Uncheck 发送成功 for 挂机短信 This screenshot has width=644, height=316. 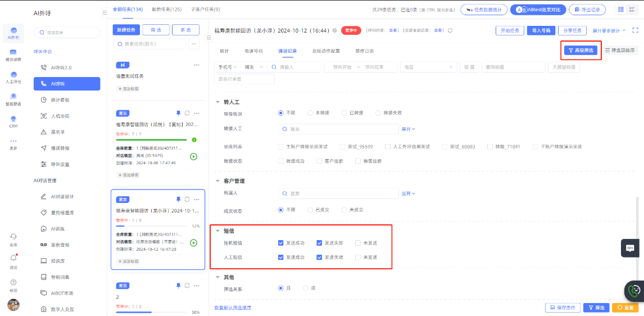[281, 243]
